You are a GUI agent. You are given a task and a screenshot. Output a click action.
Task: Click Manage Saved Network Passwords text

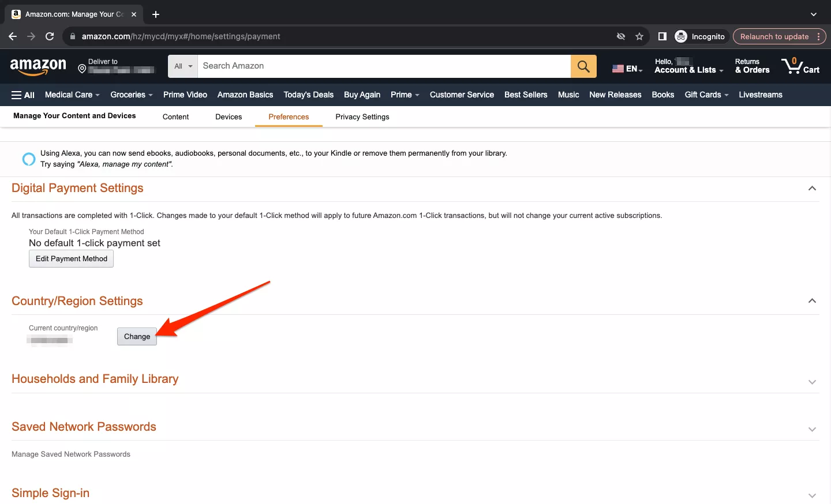[71, 454]
